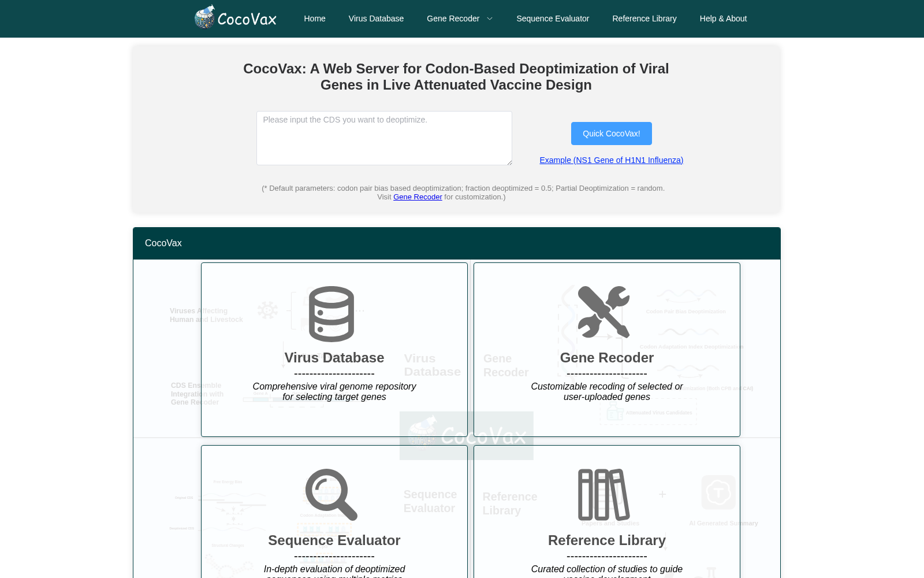
Task: Click the Gene Recoder tools icon
Action: tap(603, 312)
